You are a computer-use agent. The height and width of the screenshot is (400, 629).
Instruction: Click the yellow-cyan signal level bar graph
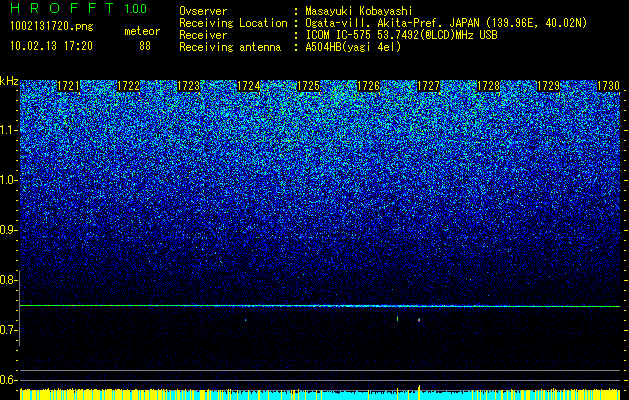pos(320,393)
